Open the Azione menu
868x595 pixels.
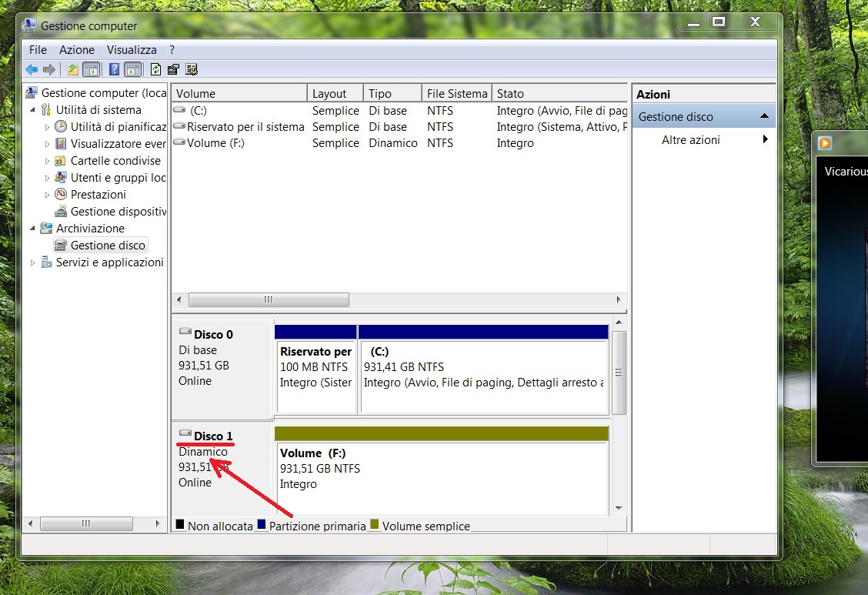(77, 50)
